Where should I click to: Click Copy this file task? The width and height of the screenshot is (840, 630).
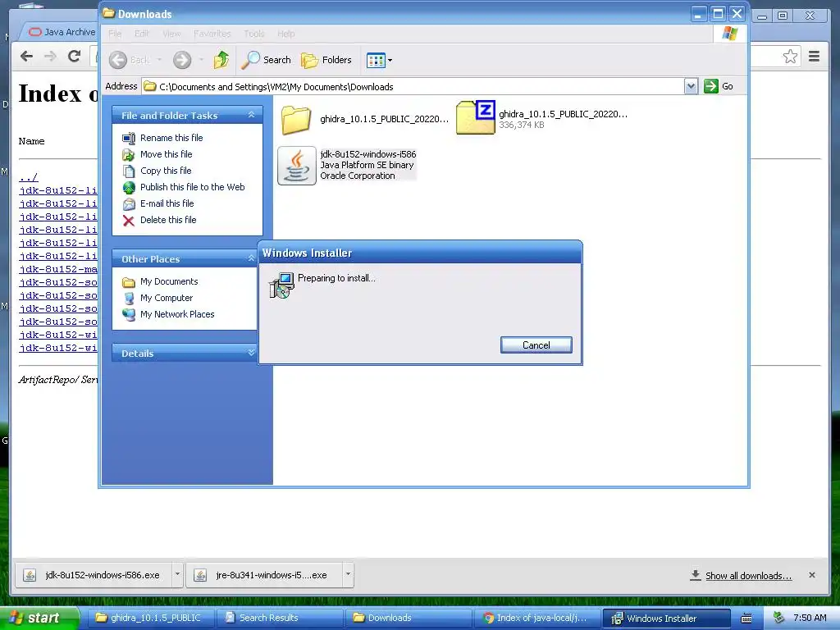coord(166,171)
